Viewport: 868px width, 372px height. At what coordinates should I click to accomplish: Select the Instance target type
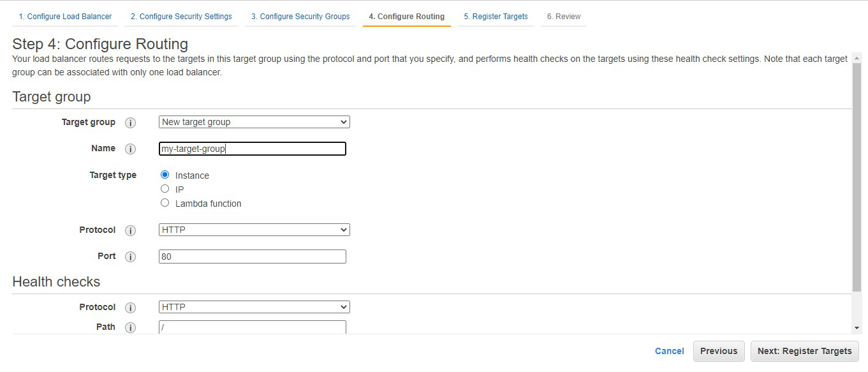(165, 175)
